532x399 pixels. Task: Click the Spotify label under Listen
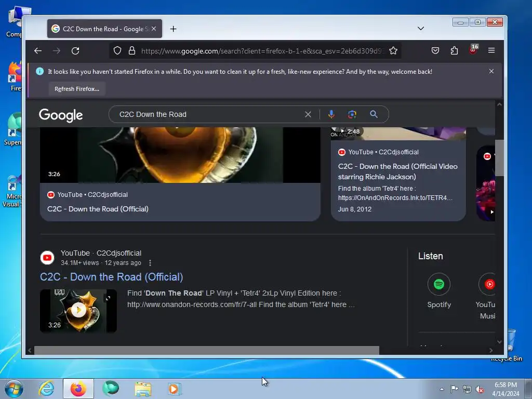click(x=439, y=304)
